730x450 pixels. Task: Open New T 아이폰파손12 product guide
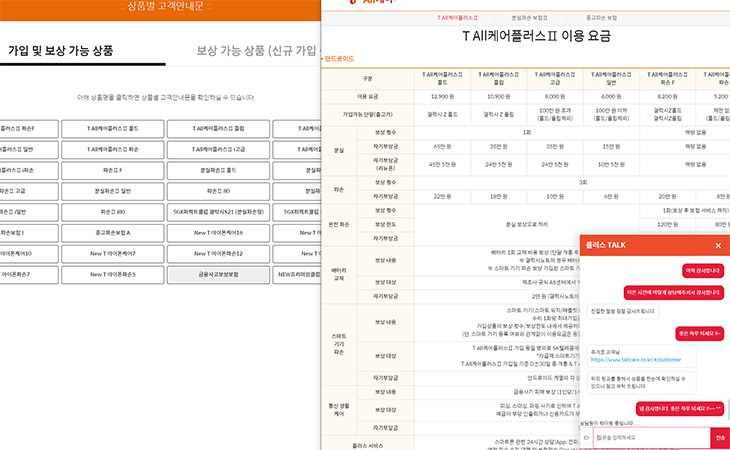coord(218,254)
